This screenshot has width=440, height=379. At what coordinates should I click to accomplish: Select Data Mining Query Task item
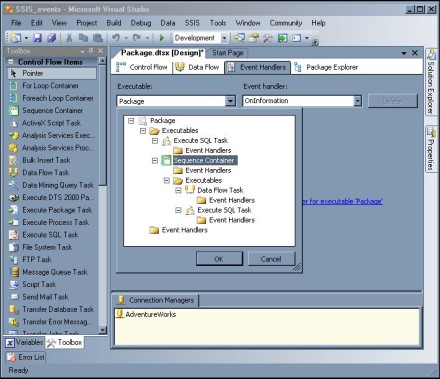click(52, 185)
